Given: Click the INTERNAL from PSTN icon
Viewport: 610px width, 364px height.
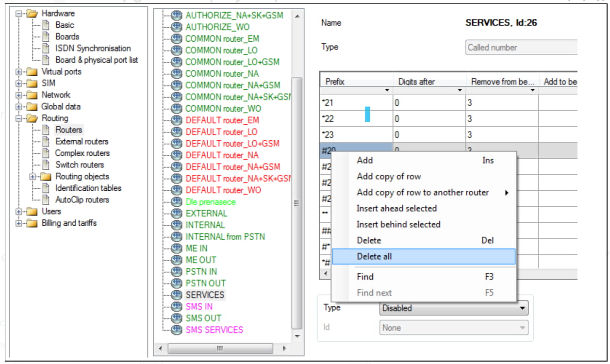Looking at the screenshot, I should point(177,237).
